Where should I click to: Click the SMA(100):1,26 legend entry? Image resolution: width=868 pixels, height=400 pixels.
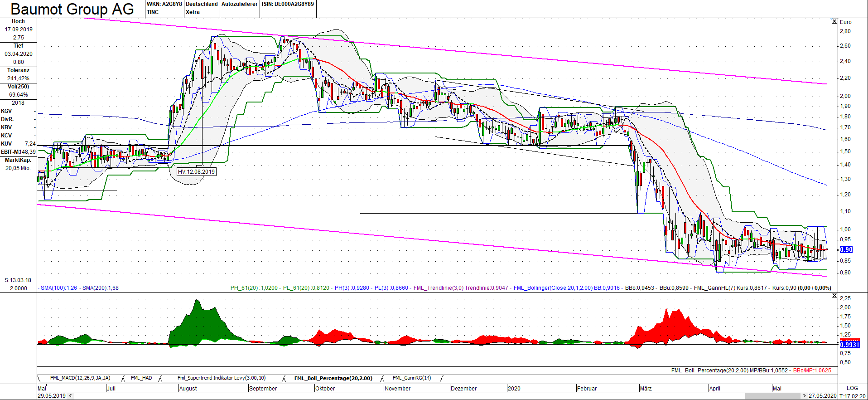[x=59, y=288]
